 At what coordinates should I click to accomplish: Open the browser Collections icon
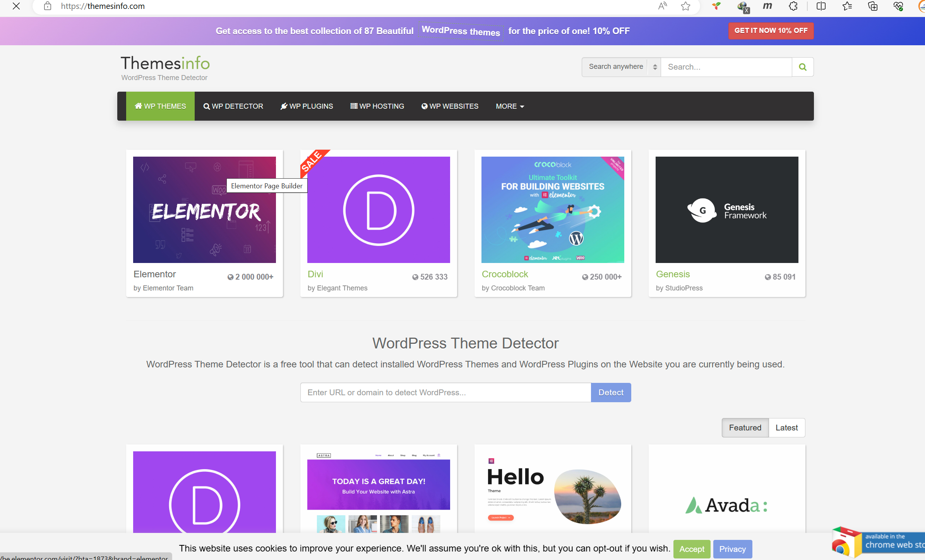(872, 6)
